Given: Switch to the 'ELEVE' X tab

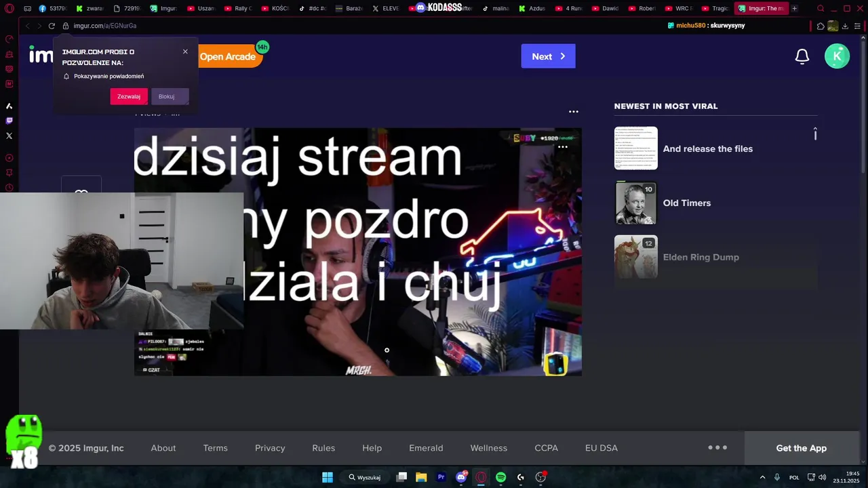Looking at the screenshot, I should (x=386, y=9).
